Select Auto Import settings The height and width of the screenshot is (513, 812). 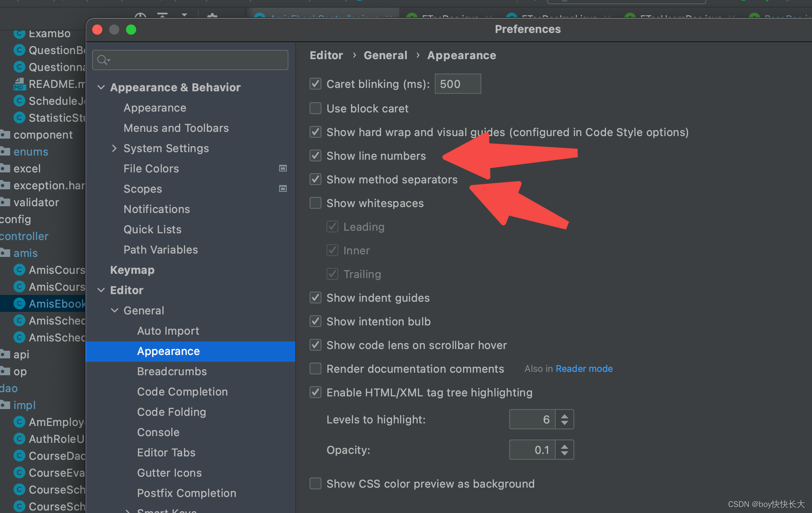click(168, 330)
